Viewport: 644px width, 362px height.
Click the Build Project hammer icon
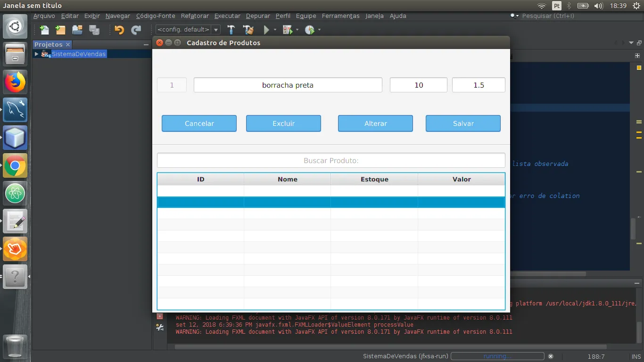point(231,30)
